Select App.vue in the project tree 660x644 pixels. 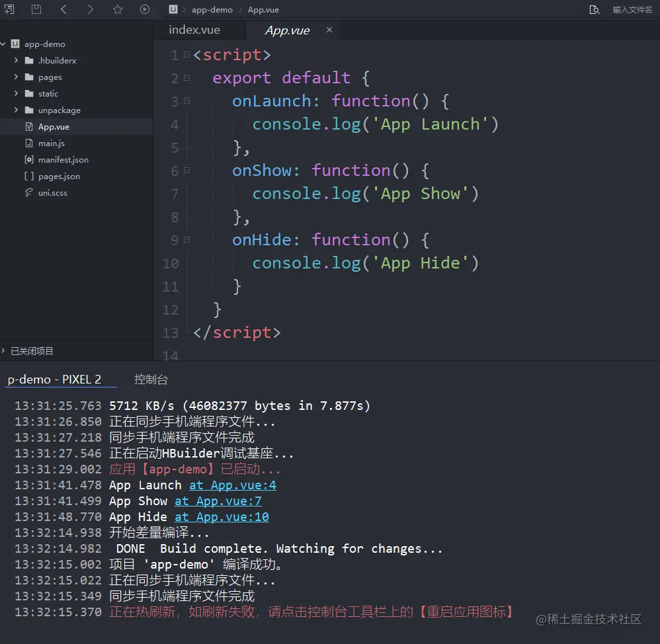[54, 127]
